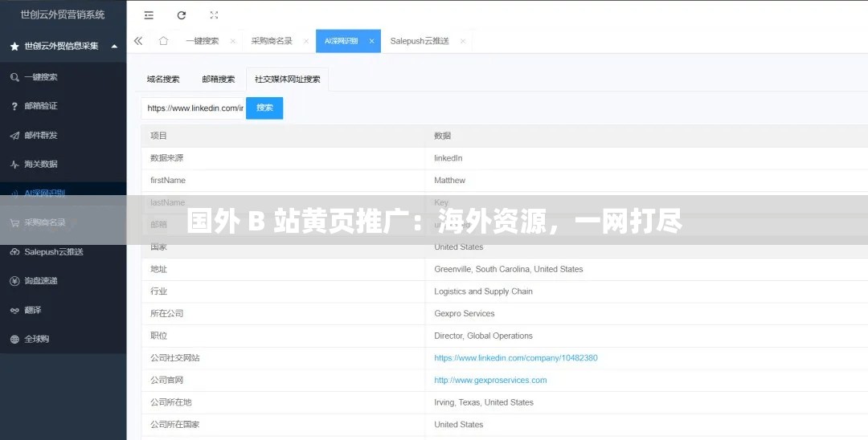Click the 行业 row label

pos(158,291)
